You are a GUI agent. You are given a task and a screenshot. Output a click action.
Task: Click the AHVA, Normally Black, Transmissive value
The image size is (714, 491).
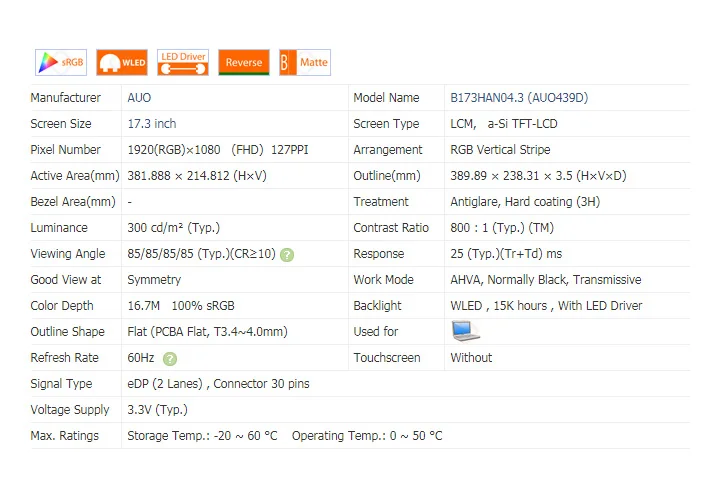546,280
